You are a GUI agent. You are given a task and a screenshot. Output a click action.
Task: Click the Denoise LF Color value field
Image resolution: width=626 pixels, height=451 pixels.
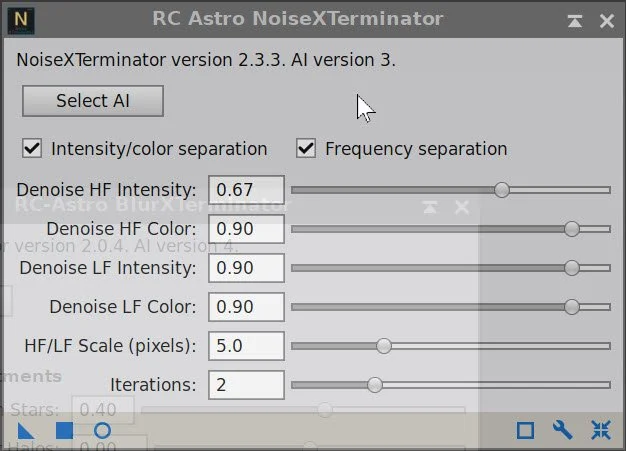[x=246, y=307]
